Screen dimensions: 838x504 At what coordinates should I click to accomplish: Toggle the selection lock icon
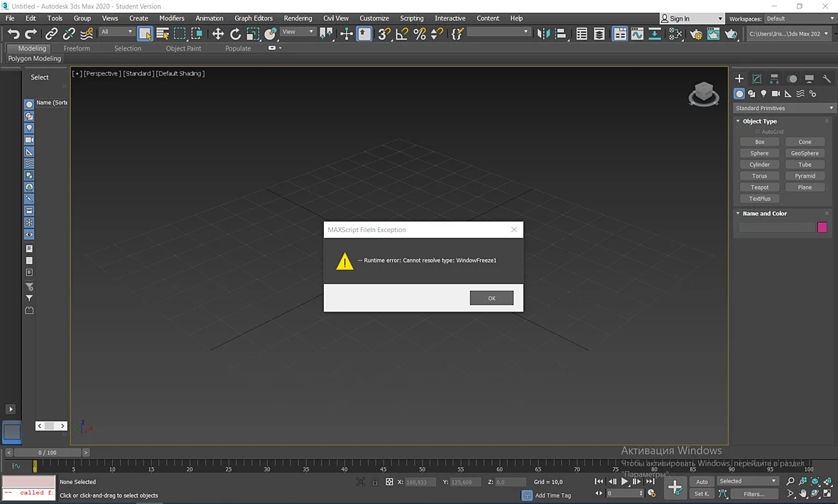pos(375,481)
